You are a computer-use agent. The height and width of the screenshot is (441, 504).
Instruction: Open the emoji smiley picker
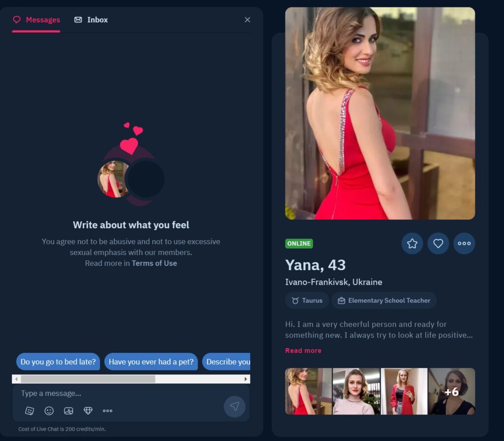[49, 410]
